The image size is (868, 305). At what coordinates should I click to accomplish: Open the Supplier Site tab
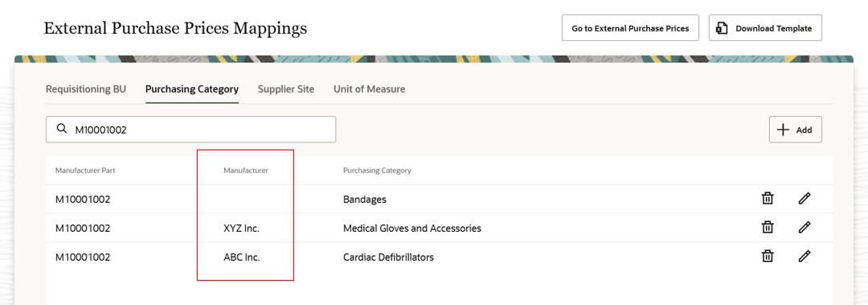(x=285, y=89)
